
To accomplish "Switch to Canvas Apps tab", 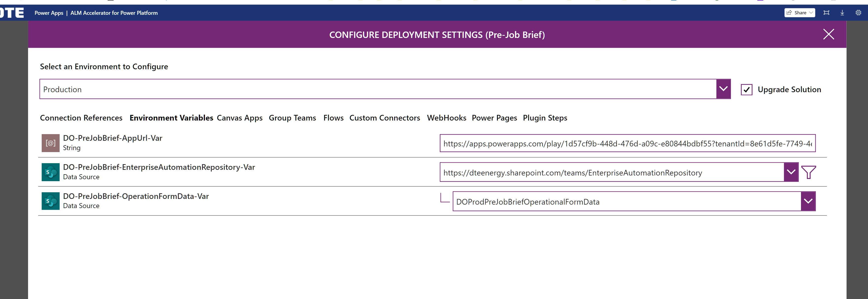I will tap(239, 118).
